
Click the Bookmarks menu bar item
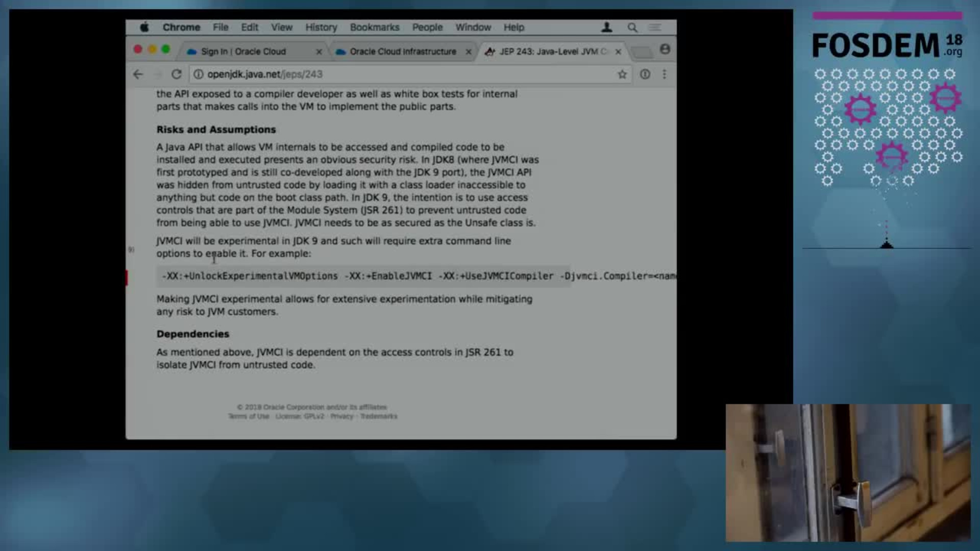tap(374, 27)
